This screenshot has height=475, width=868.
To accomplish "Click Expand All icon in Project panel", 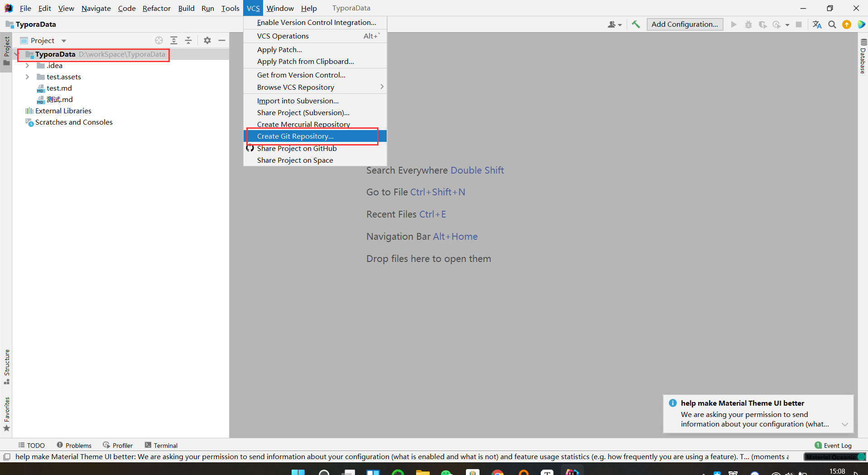I will click(x=173, y=40).
